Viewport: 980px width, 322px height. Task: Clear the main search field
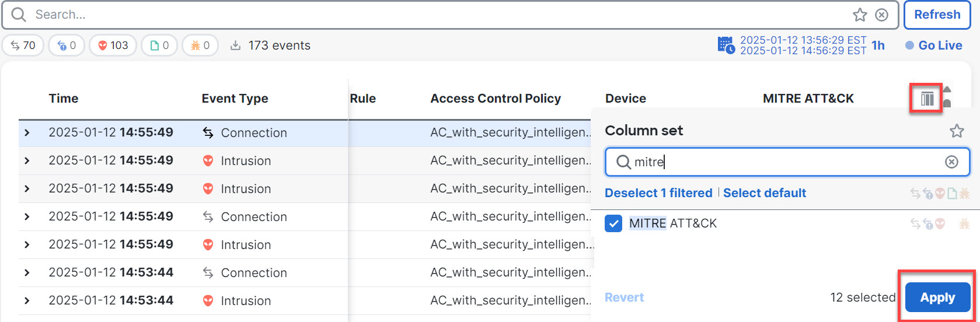(x=881, y=15)
